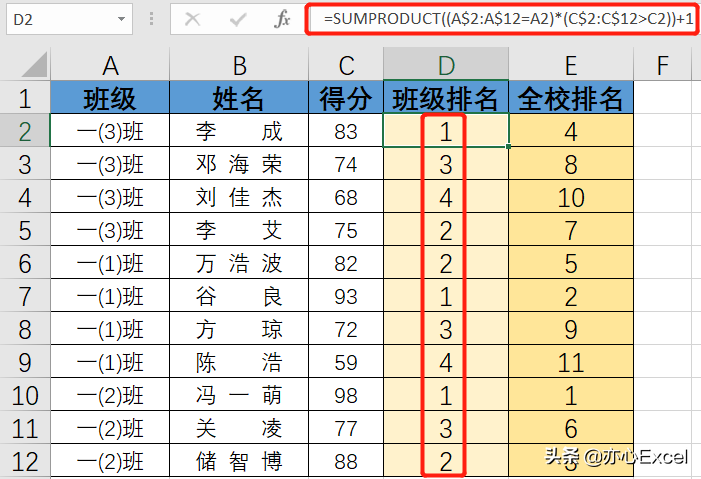Click the 全校排名 header cell
The image size is (701, 479).
pos(571,97)
